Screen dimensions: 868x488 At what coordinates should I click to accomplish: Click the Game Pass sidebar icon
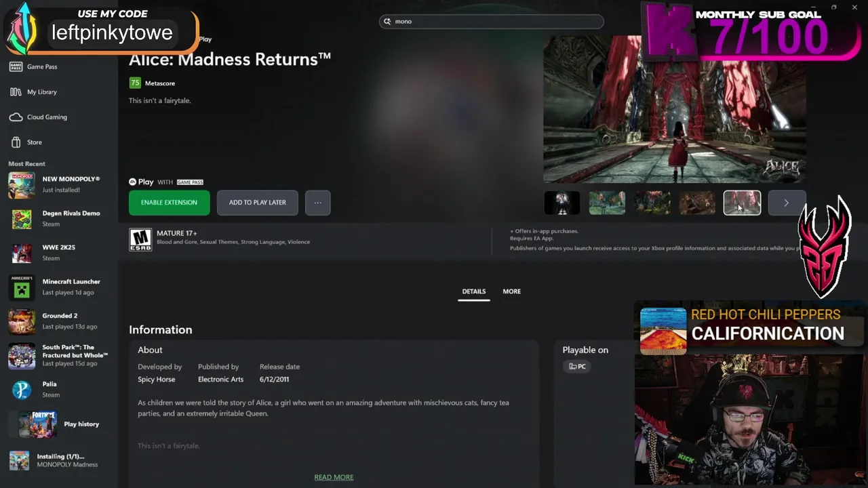click(16, 66)
